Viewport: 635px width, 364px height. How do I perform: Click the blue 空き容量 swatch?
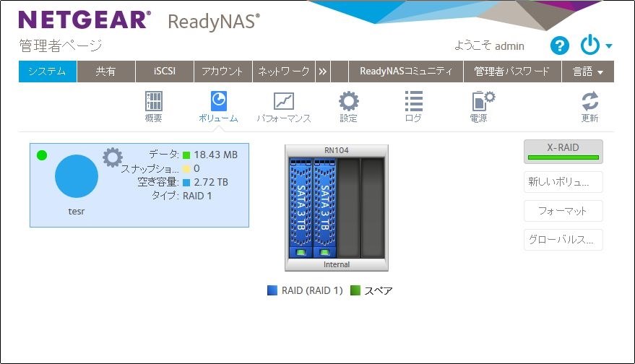(x=186, y=183)
